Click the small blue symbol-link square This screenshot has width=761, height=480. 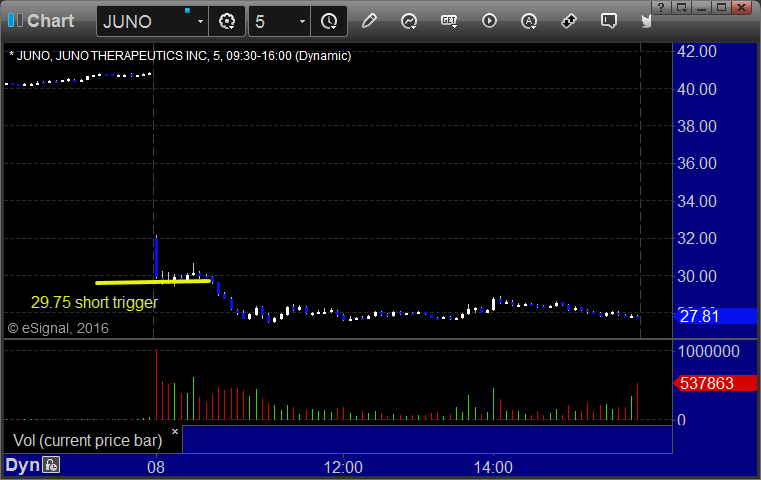point(187,10)
